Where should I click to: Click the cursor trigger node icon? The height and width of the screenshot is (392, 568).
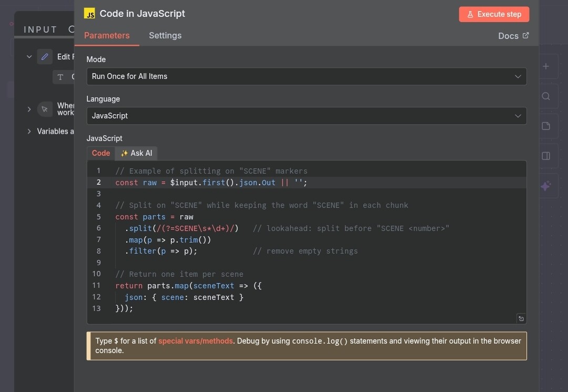coord(45,109)
